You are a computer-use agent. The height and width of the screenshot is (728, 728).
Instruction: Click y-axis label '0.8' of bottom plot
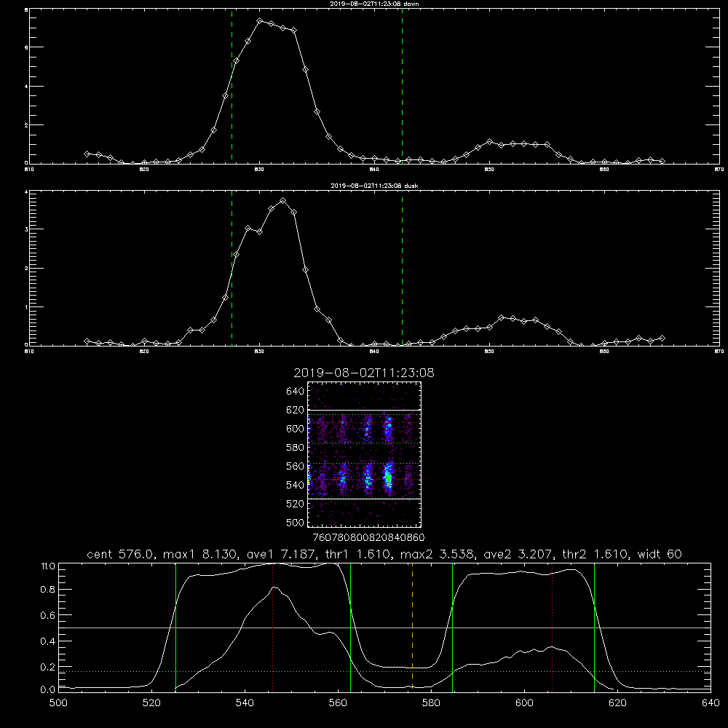click(x=48, y=590)
